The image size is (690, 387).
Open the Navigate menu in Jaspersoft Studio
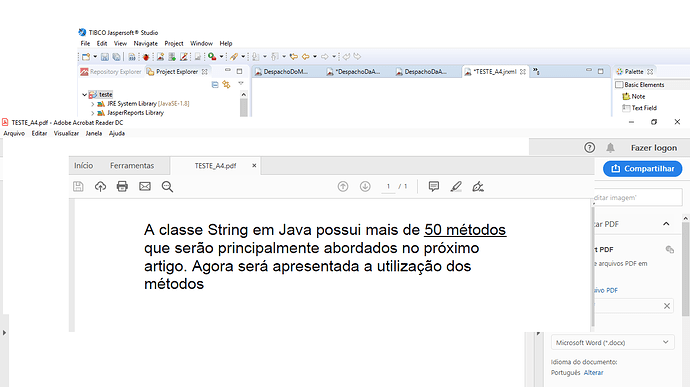point(146,44)
